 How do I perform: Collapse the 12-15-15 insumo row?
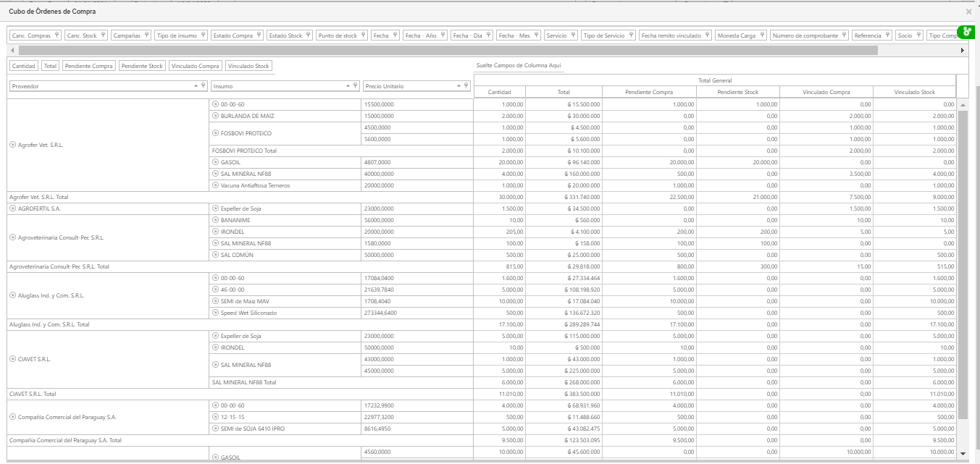[215, 417]
